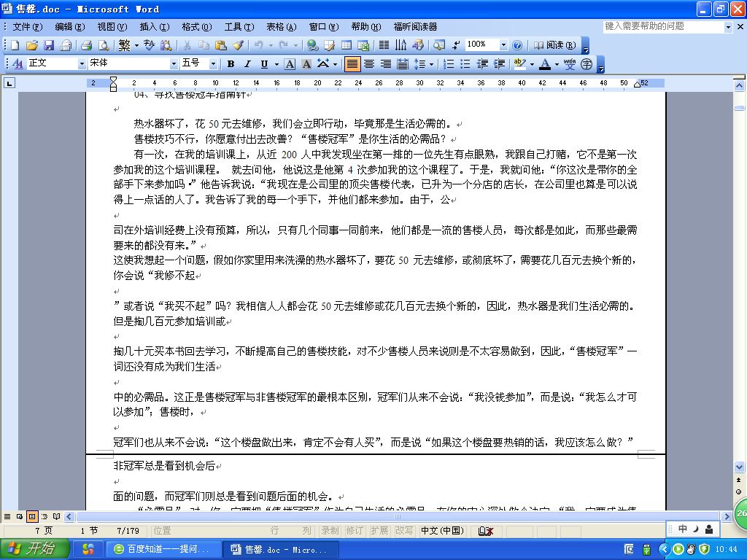
Task: Click the font color A button
Action: [544, 64]
